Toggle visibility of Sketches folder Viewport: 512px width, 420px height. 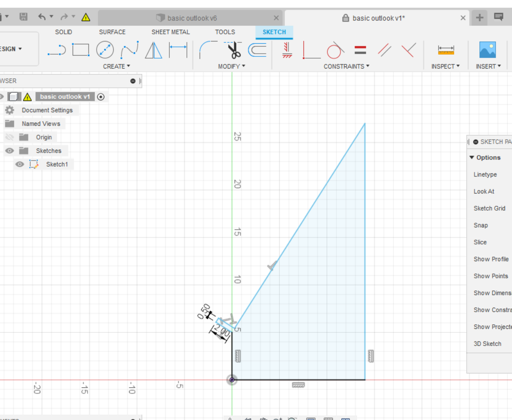(9, 151)
